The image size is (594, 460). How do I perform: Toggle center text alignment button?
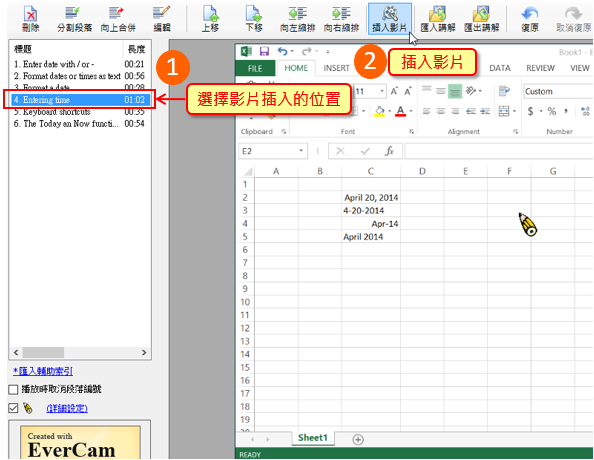click(441, 111)
